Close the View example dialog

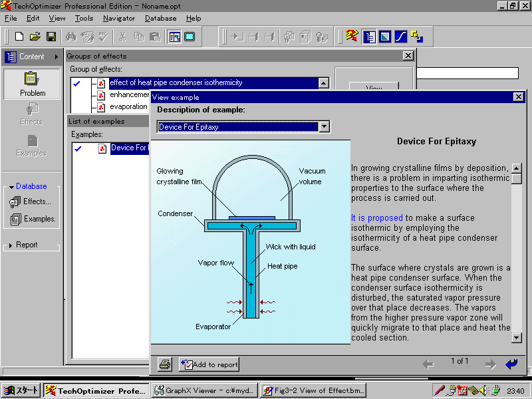tap(519, 97)
